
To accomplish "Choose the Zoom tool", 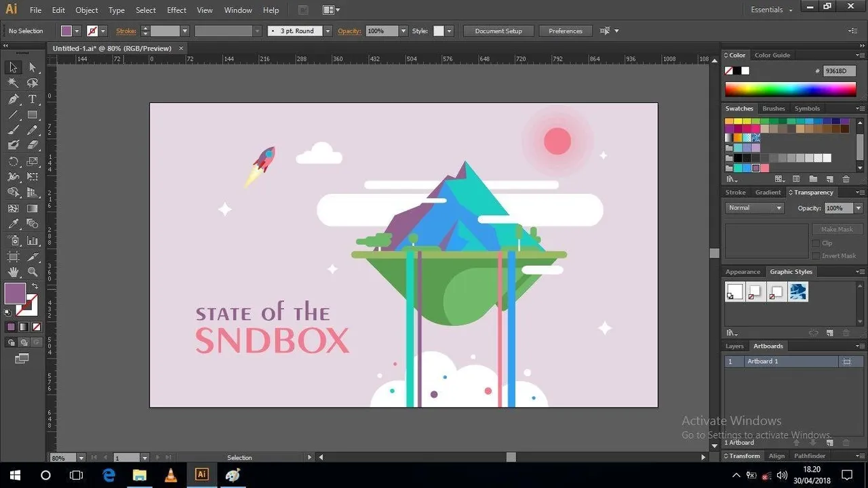I will click(x=32, y=272).
